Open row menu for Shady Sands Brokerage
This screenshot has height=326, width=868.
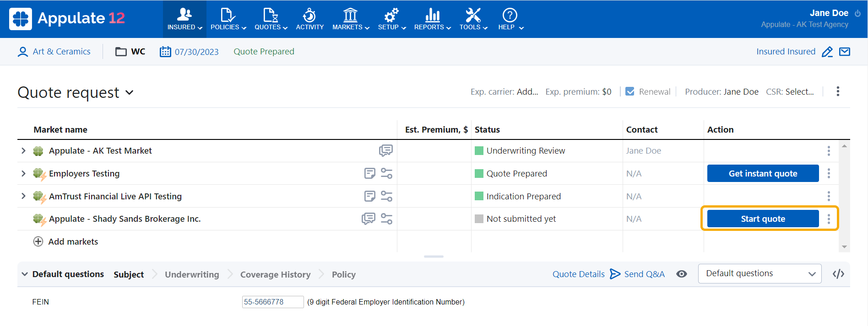828,219
